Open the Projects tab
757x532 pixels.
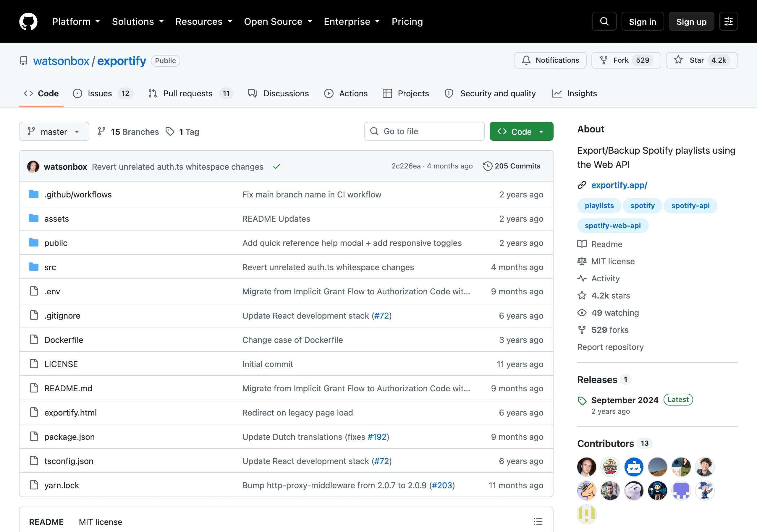[406, 93]
